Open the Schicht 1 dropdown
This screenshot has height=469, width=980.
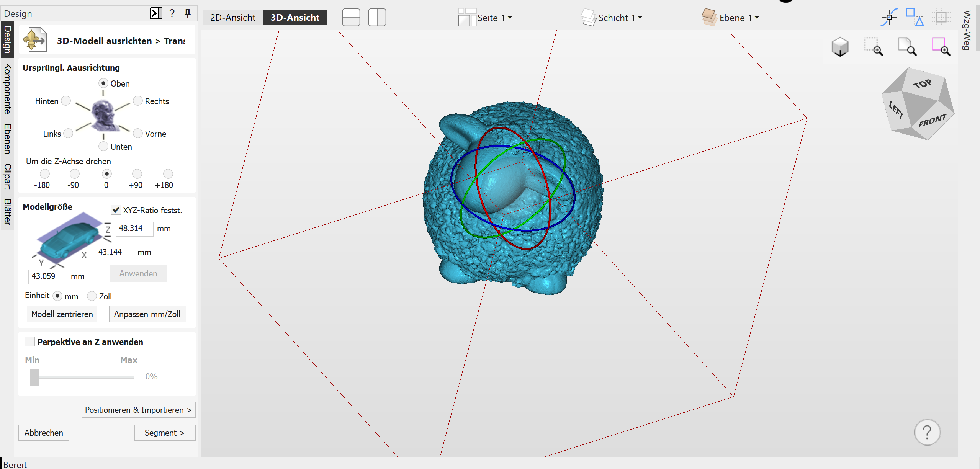click(620, 18)
